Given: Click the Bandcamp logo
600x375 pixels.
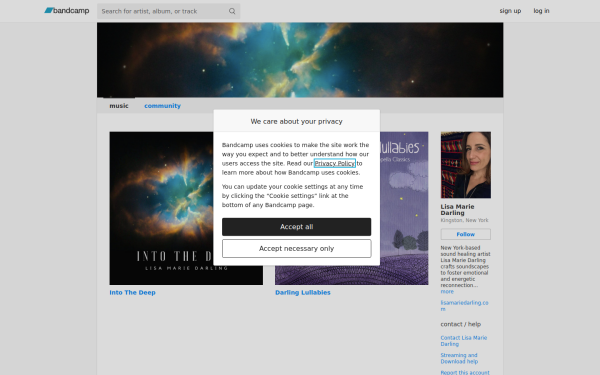Looking at the screenshot, I should pyautogui.click(x=67, y=11).
